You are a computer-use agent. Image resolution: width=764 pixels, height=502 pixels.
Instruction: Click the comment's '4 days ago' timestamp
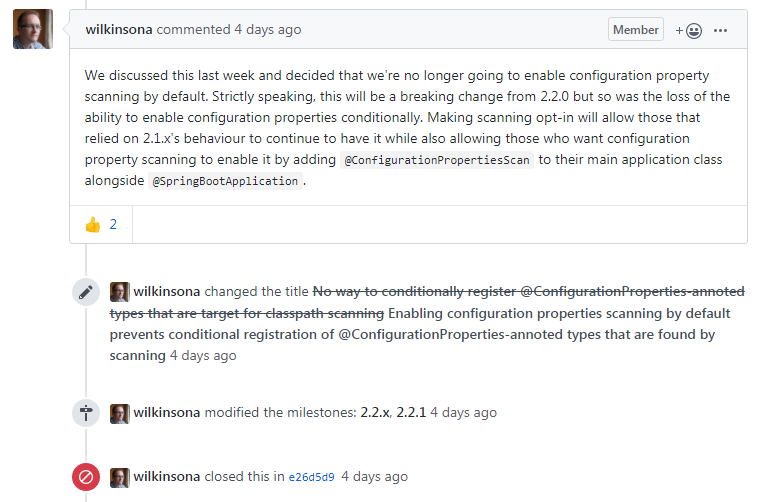(x=267, y=30)
